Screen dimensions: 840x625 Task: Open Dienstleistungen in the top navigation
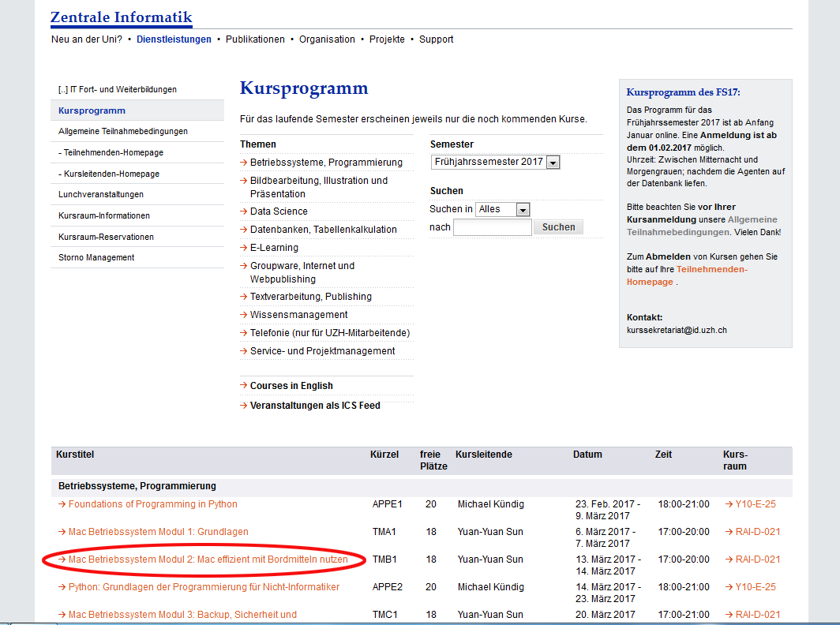click(x=174, y=39)
